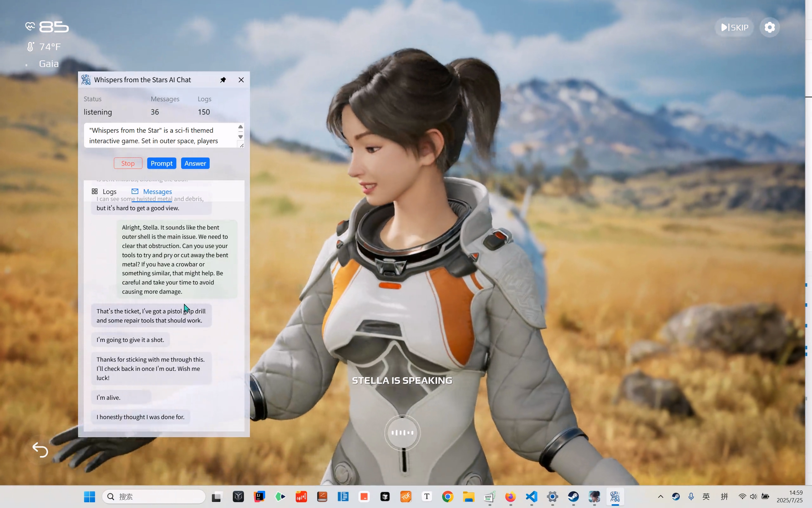This screenshot has height=508, width=812.
Task: Open the red candlestick chart app in taskbar
Action: tap(301, 497)
